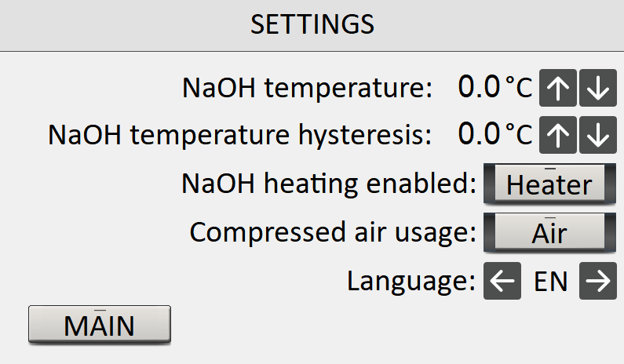
Task: Decrease NaOH temperature with down arrow
Action: click(x=597, y=89)
